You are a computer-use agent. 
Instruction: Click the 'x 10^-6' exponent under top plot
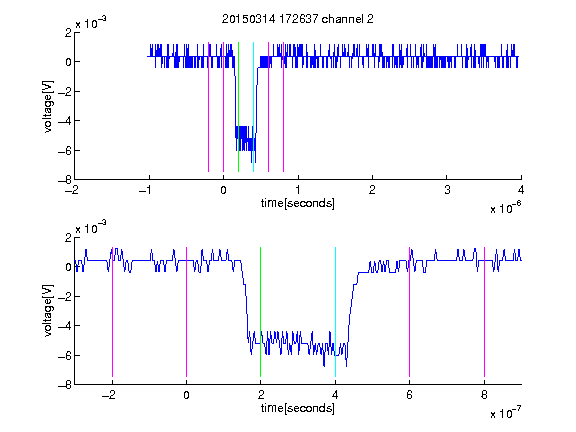[x=505, y=208]
